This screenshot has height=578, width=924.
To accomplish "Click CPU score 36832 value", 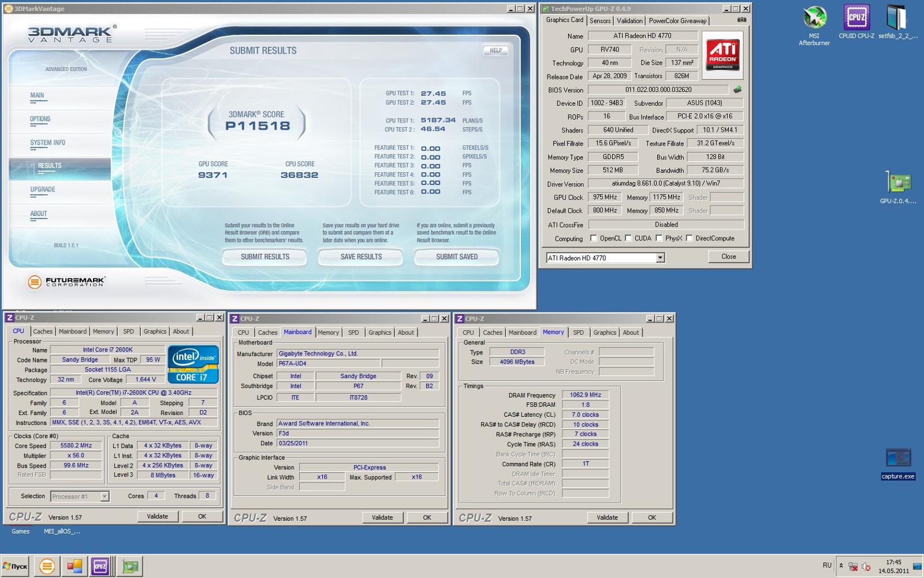I will click(299, 175).
